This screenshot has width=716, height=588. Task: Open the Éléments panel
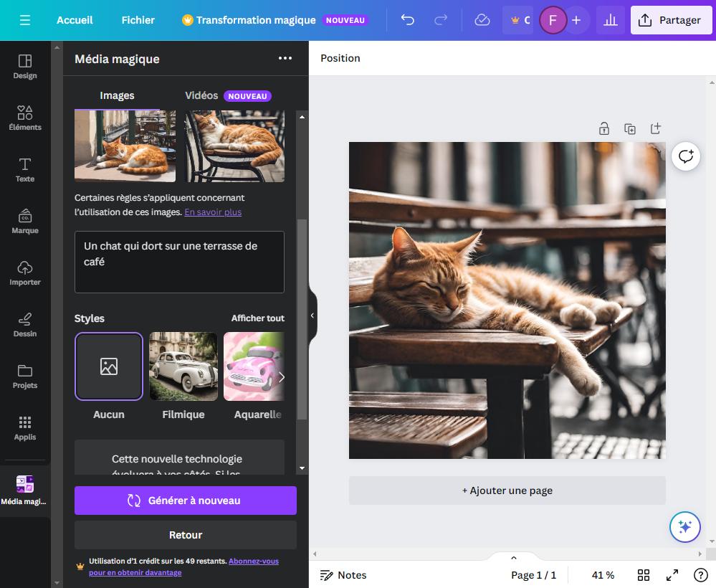(x=25, y=118)
